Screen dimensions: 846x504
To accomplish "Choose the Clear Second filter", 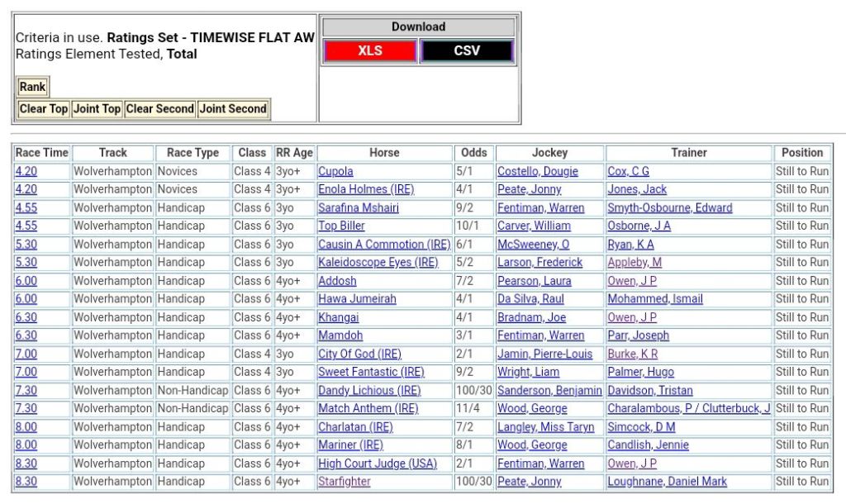I will coord(159,109).
